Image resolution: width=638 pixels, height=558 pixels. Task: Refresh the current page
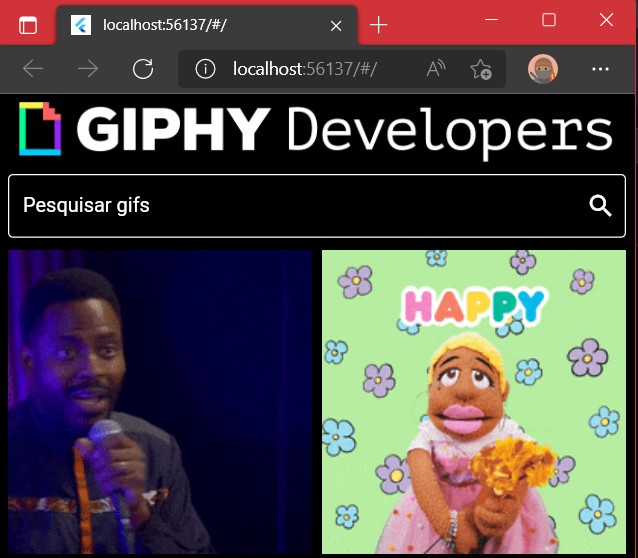pos(143,68)
